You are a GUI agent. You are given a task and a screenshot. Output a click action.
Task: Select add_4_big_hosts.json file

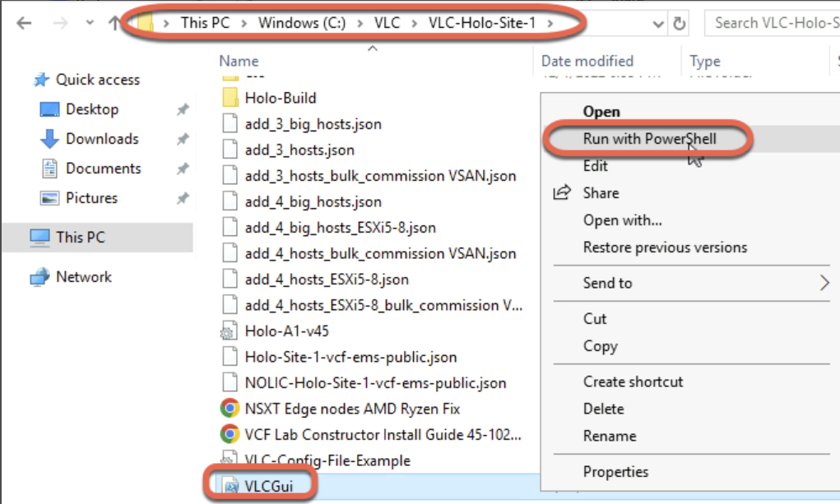313,202
